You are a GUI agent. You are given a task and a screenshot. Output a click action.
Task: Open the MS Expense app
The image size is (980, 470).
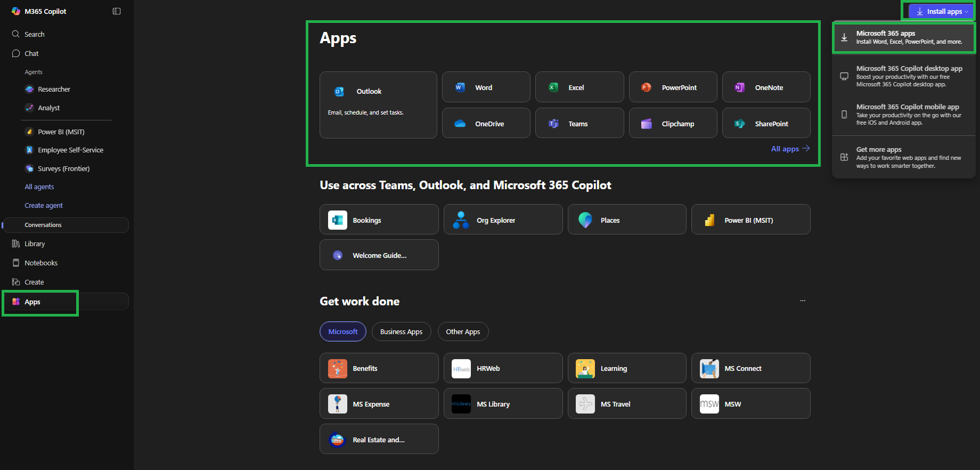pos(379,403)
